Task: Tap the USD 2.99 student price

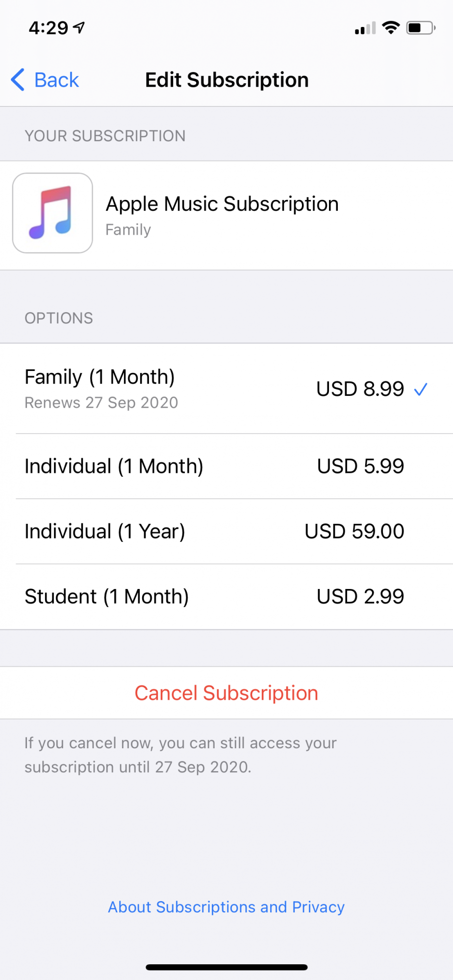Action: tap(360, 597)
